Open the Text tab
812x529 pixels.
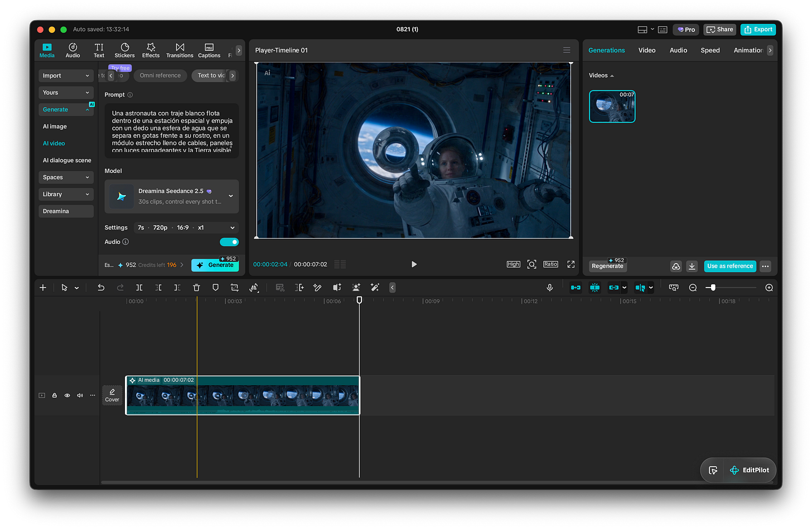pyautogui.click(x=99, y=50)
